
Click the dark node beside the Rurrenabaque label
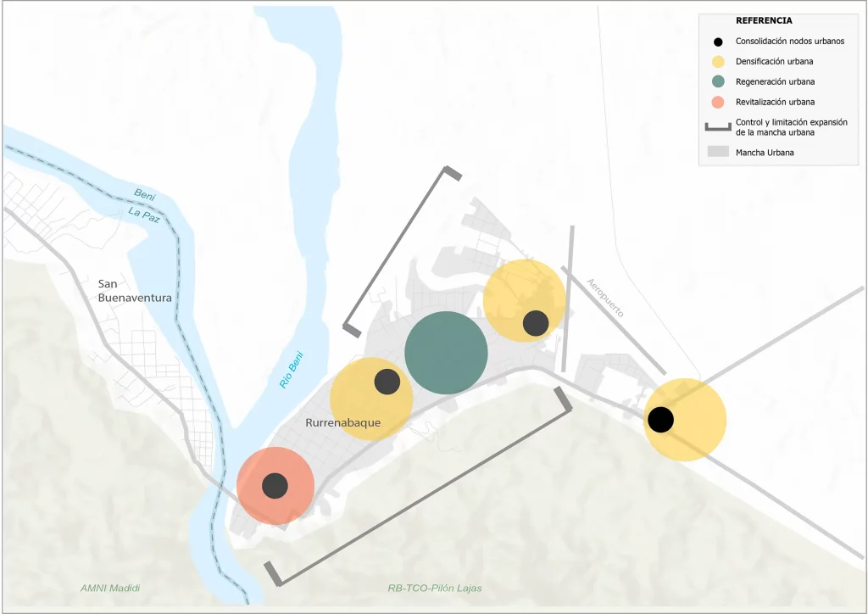tap(387, 382)
